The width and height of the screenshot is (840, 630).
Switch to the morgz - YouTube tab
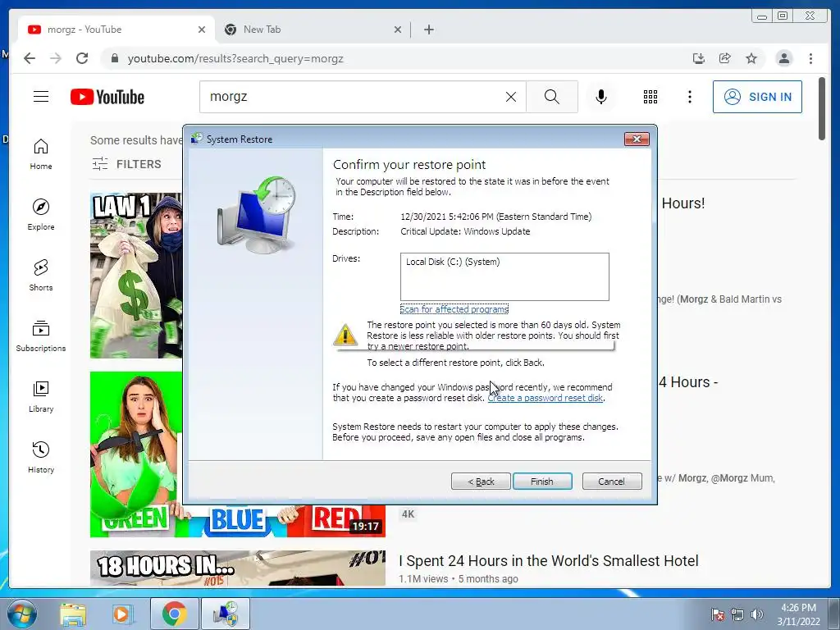116,30
